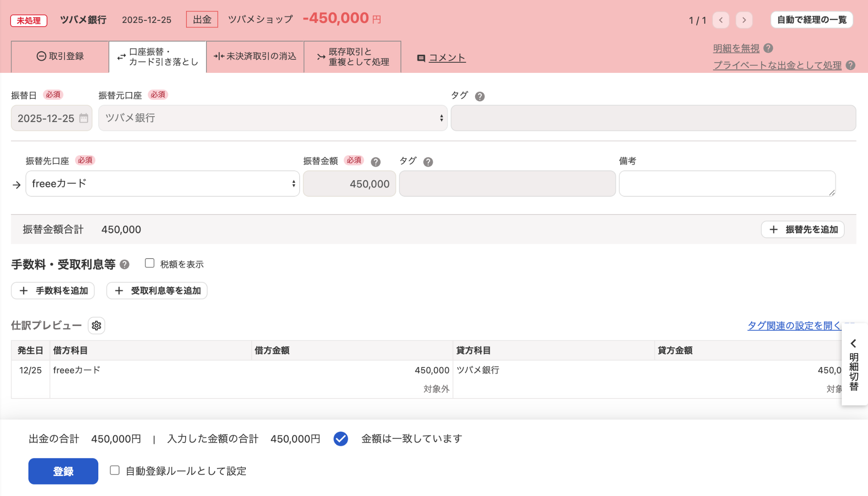Open 振替元口座 ツバメ銀行 dropdown

273,118
